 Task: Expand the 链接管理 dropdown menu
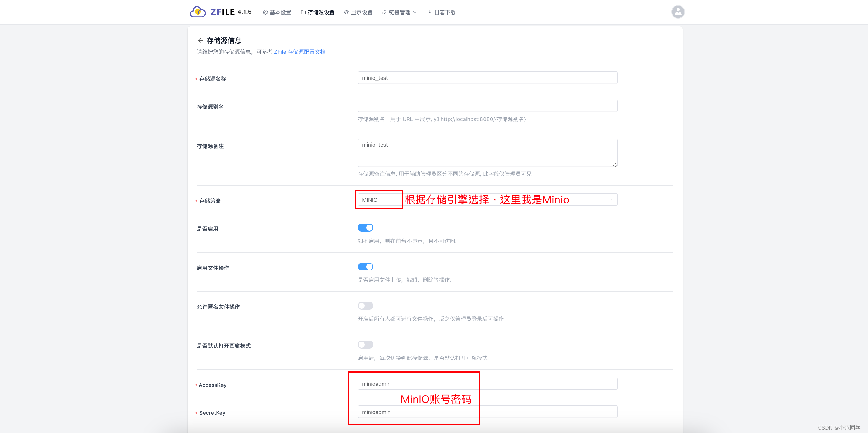[x=400, y=12]
